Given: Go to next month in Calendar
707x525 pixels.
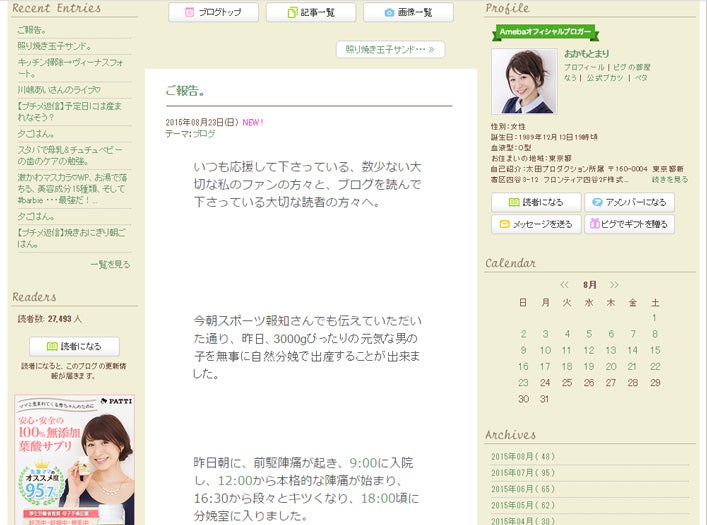Looking at the screenshot, I should point(614,285).
